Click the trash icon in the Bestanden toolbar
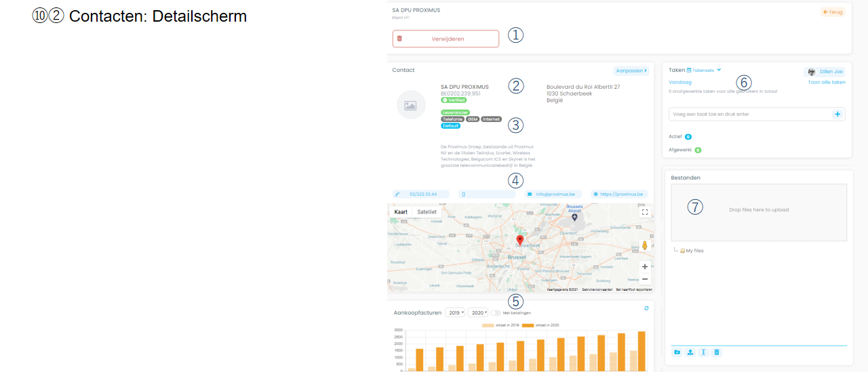 tap(717, 352)
